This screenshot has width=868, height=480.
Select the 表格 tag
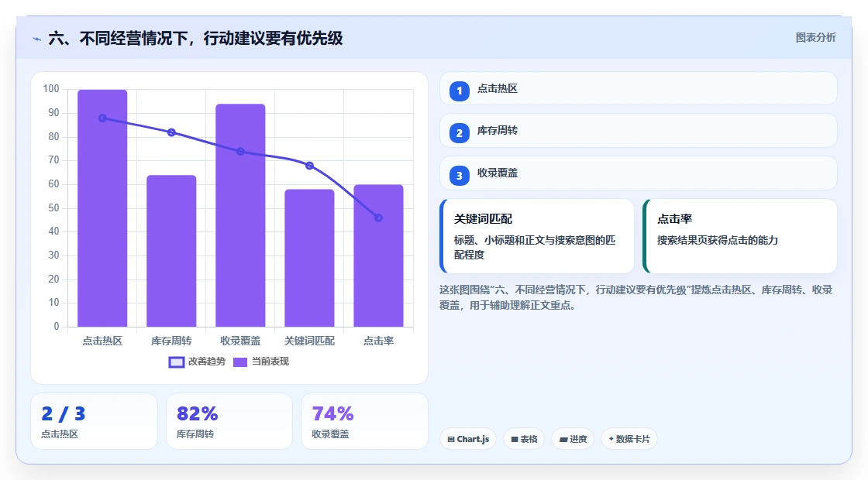(x=524, y=439)
